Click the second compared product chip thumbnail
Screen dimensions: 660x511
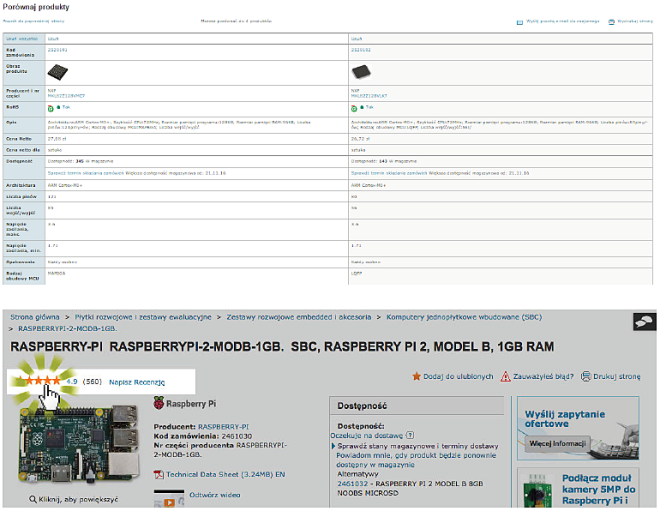[x=363, y=72]
